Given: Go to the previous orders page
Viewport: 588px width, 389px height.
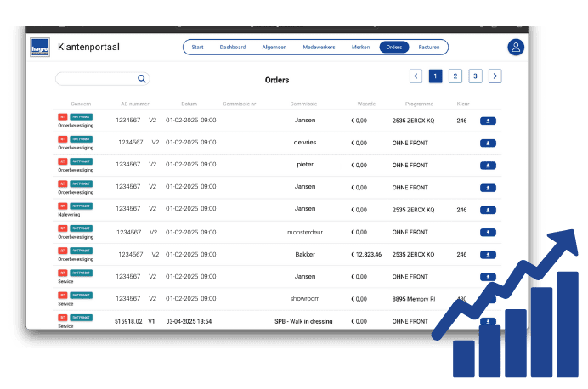Looking at the screenshot, I should pos(416,76).
